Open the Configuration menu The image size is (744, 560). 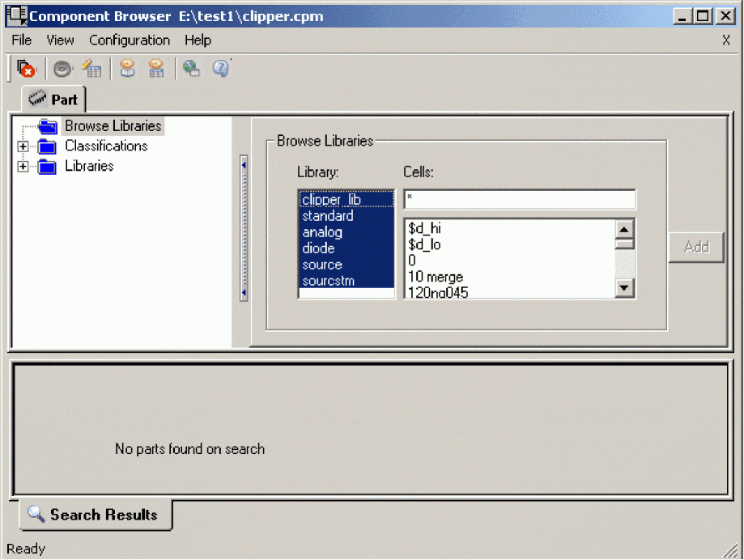pos(130,40)
